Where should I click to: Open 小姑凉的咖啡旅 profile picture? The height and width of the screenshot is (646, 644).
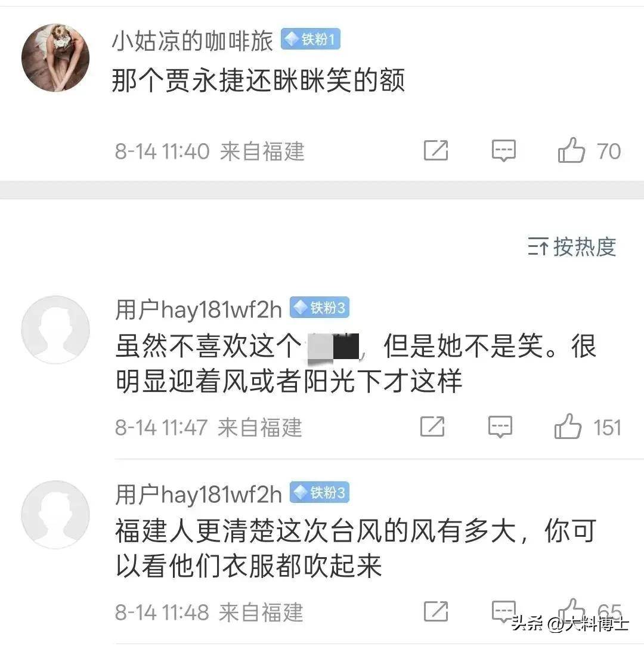55,58
